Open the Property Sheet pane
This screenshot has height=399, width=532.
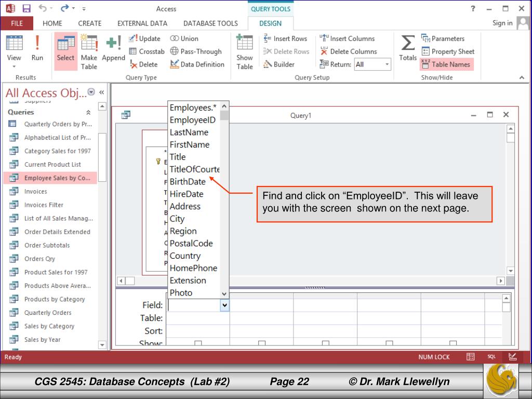tap(448, 51)
